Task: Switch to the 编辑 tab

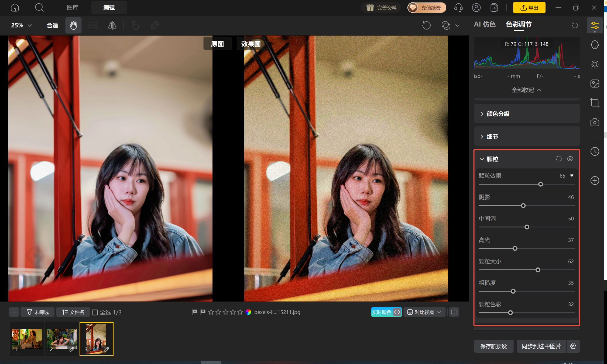Action: point(109,8)
